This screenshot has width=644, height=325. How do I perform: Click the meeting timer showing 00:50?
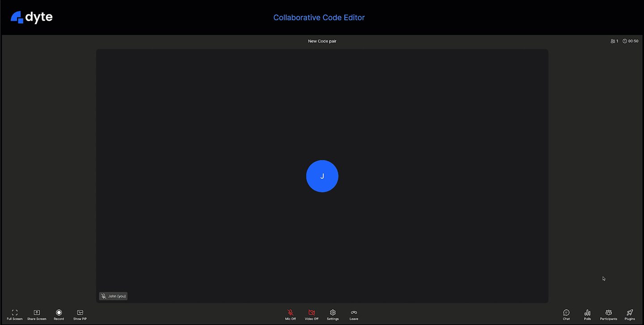click(x=630, y=41)
